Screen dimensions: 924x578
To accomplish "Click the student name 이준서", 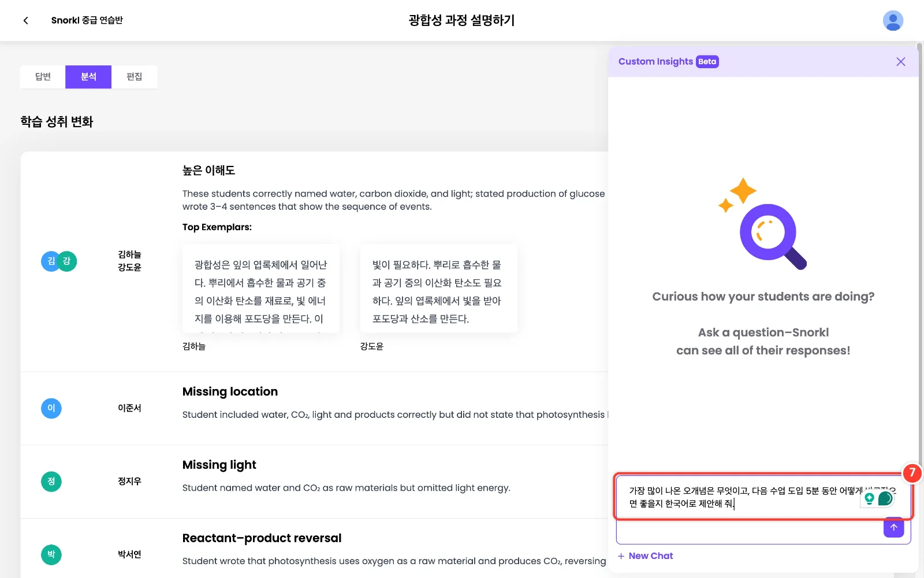I will (129, 408).
